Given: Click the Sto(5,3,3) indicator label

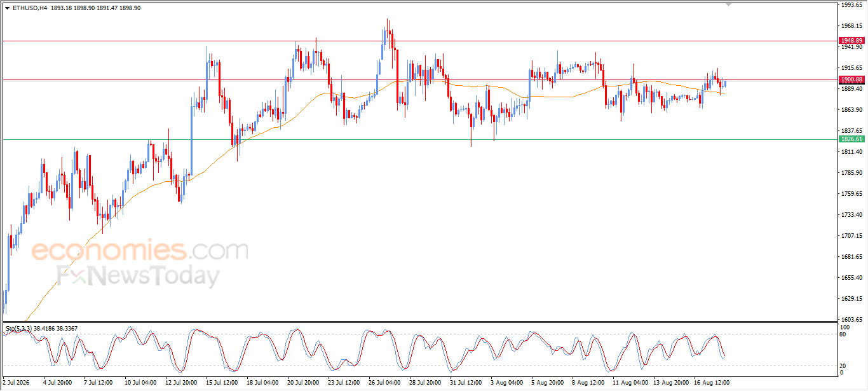Looking at the screenshot, I should point(18,328).
